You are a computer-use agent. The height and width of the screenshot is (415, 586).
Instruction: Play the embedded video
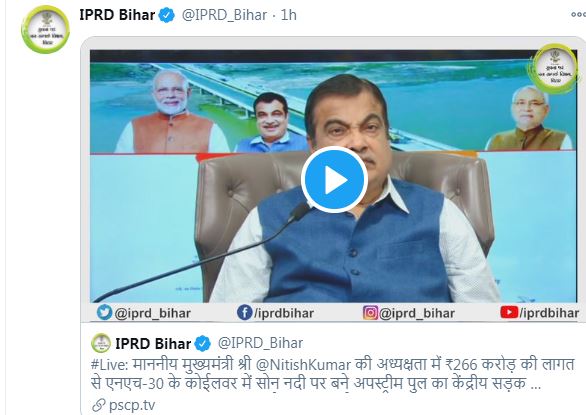(334, 180)
